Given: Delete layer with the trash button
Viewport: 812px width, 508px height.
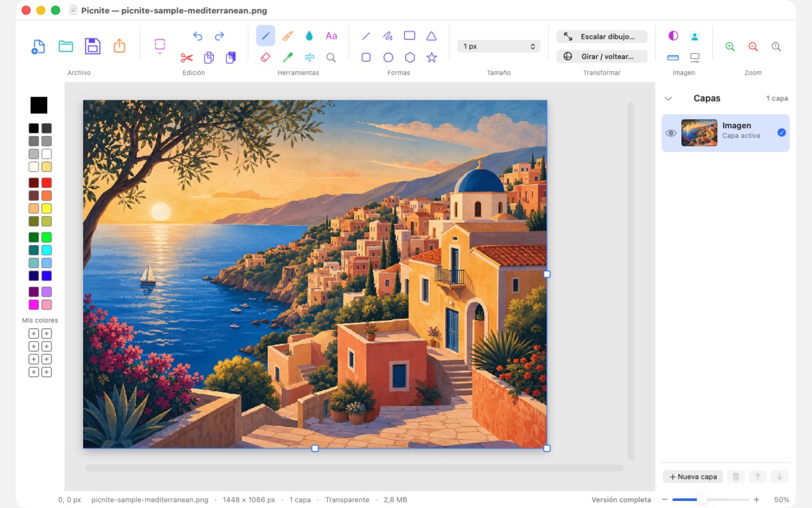Looking at the screenshot, I should [x=736, y=477].
